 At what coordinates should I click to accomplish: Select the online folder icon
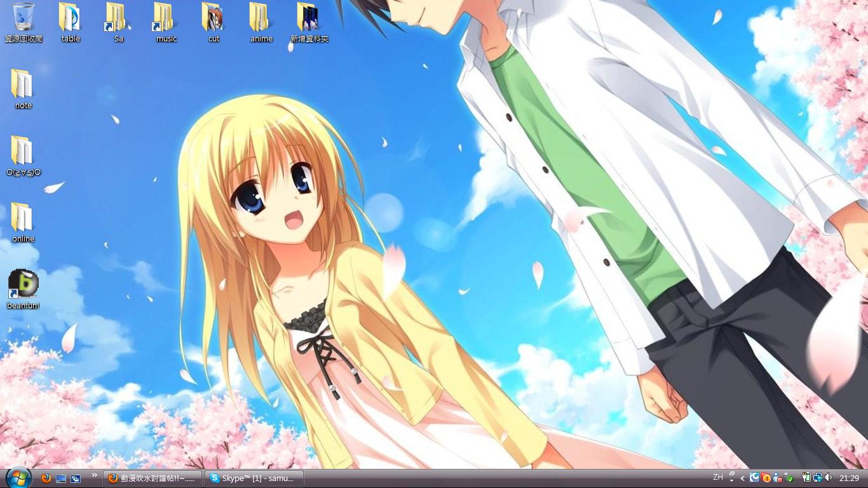pyautogui.click(x=23, y=219)
